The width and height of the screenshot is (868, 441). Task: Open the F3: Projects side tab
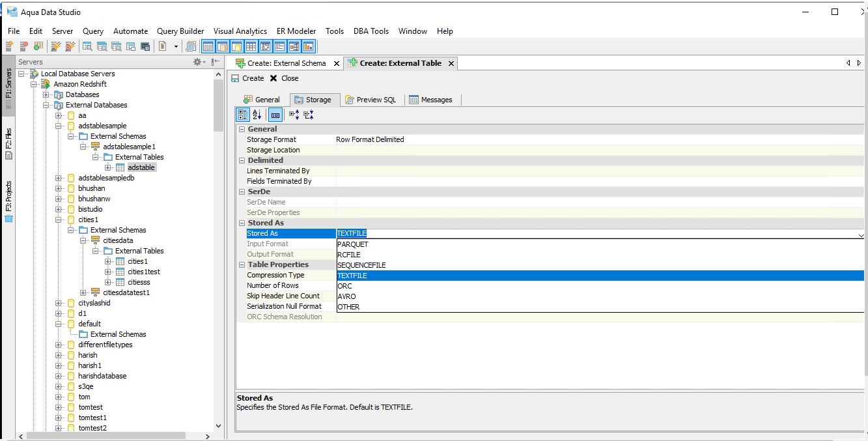[x=8, y=202]
